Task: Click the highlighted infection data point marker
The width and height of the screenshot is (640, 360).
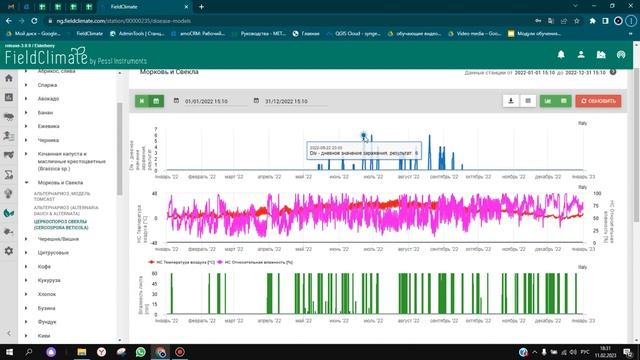Action: [x=363, y=135]
